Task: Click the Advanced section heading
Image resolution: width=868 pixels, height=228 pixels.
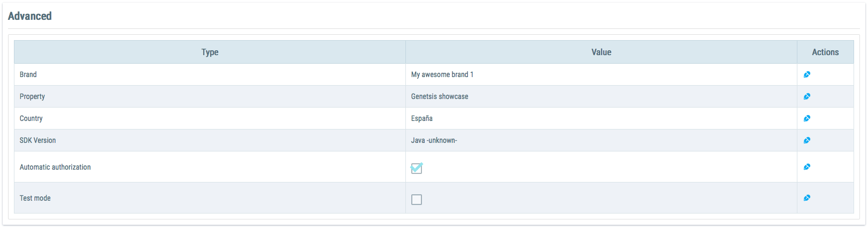Action: [30, 16]
